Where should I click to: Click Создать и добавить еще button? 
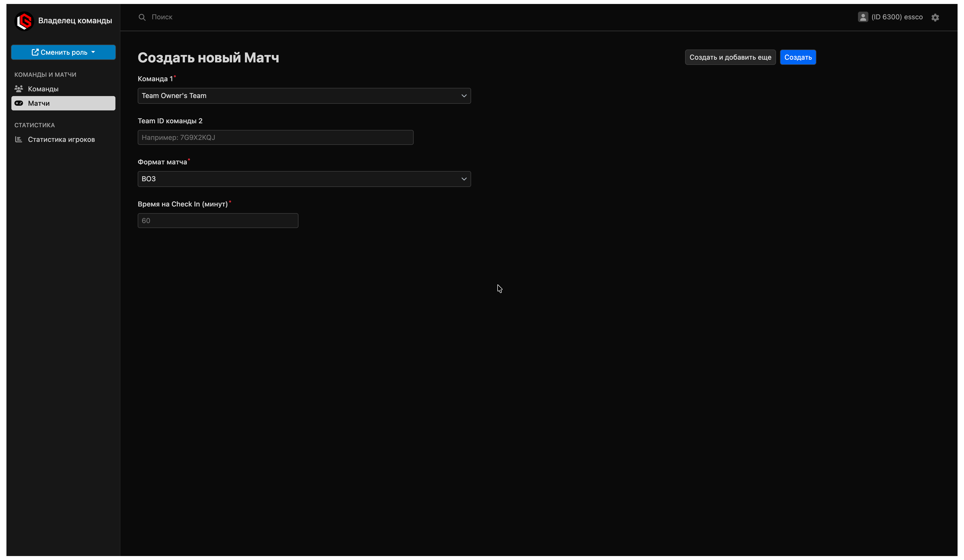[730, 57]
